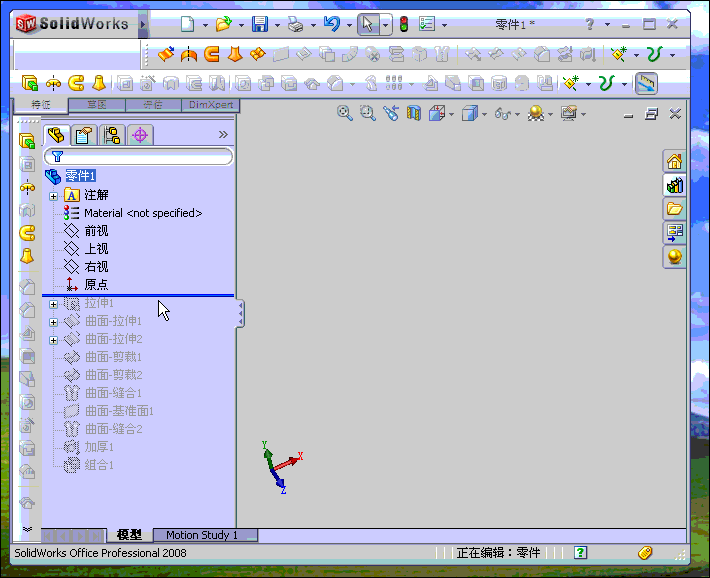Expand the panel with double chevron

pos(223,135)
